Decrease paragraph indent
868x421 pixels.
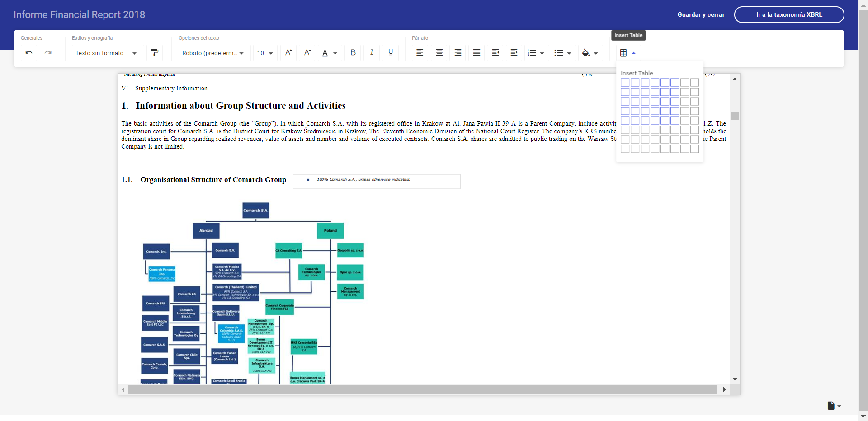point(495,53)
